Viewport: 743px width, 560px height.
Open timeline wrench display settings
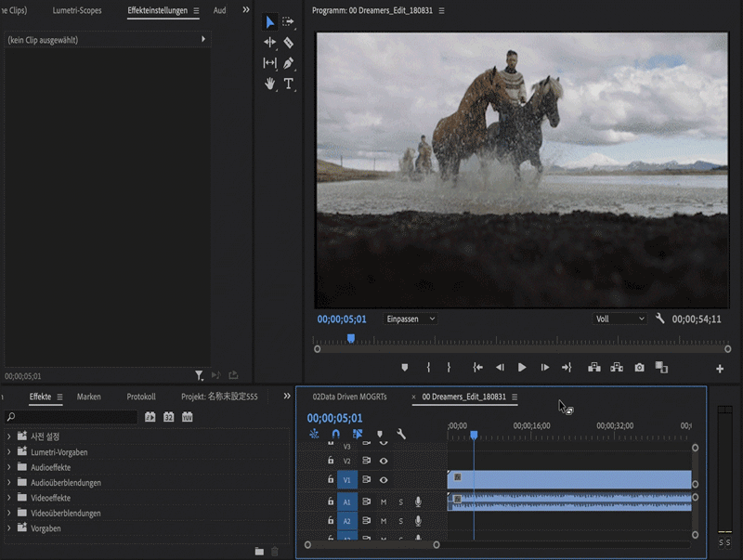click(x=401, y=434)
